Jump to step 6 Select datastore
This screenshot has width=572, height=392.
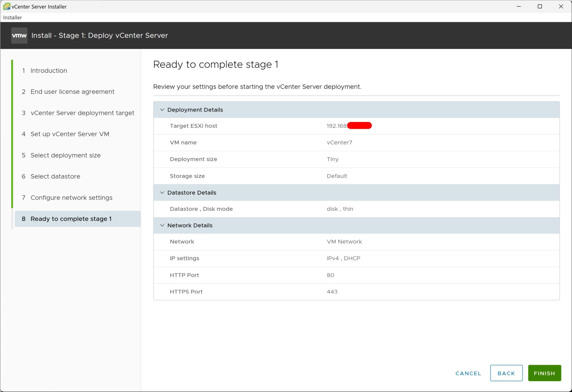coord(51,176)
